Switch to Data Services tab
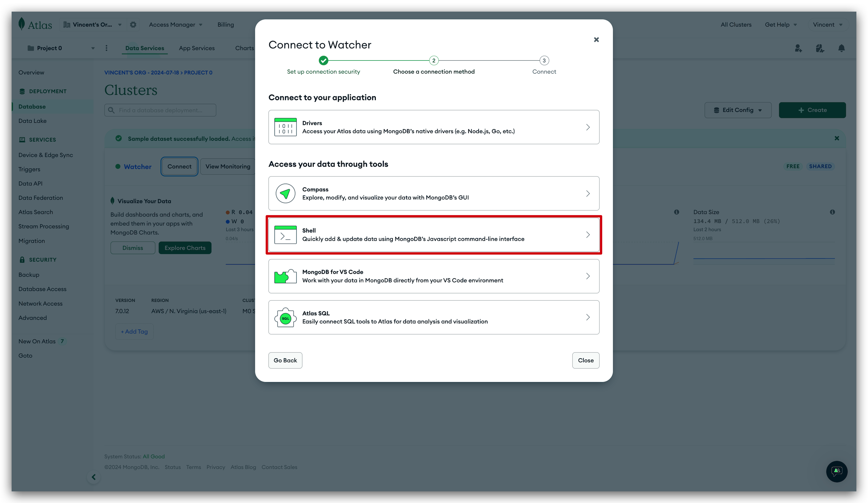 [x=145, y=48]
